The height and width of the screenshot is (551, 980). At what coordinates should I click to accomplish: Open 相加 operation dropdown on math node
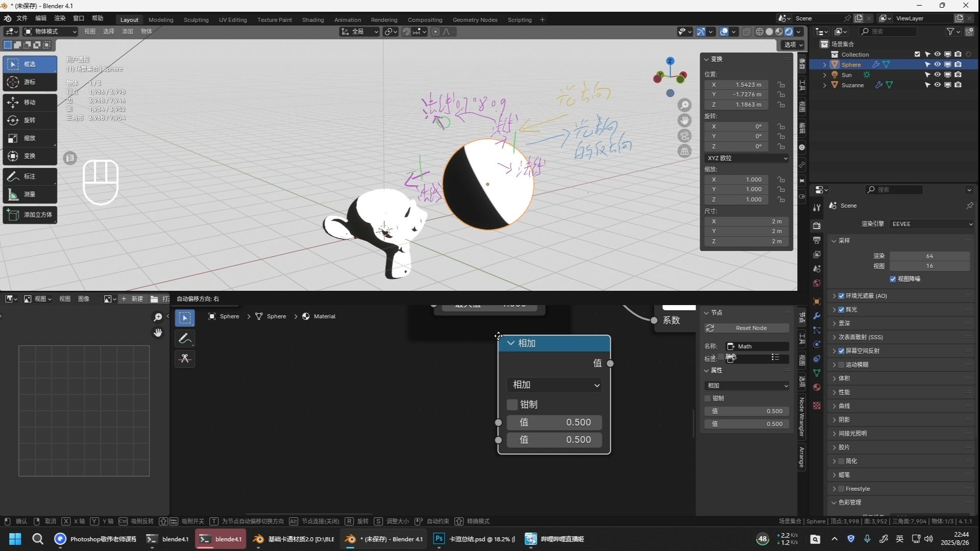[x=554, y=385]
